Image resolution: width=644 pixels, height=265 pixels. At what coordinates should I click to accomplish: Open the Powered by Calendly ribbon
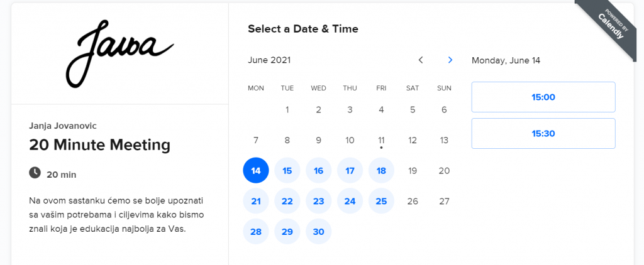pos(608,26)
